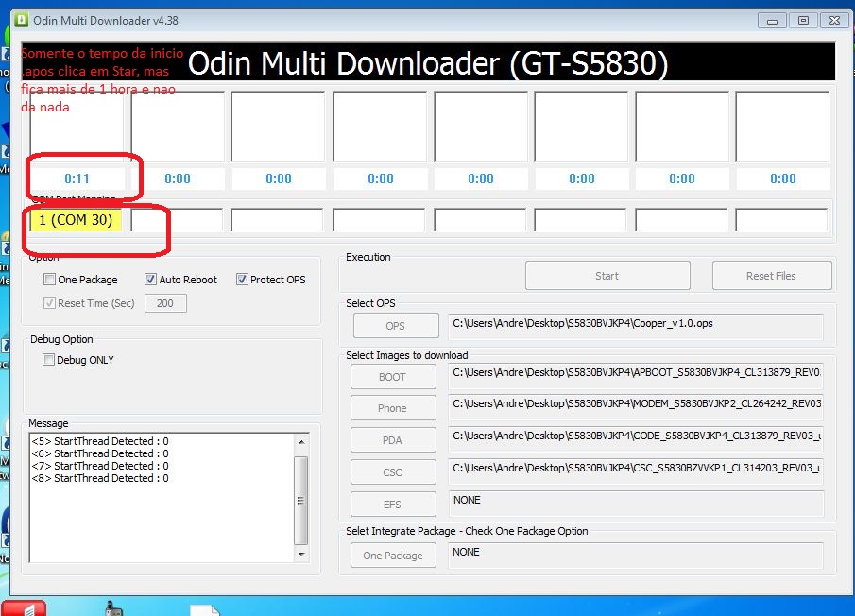Minimize the Odin Multi Downloader window
855x616 pixels.
click(x=772, y=21)
